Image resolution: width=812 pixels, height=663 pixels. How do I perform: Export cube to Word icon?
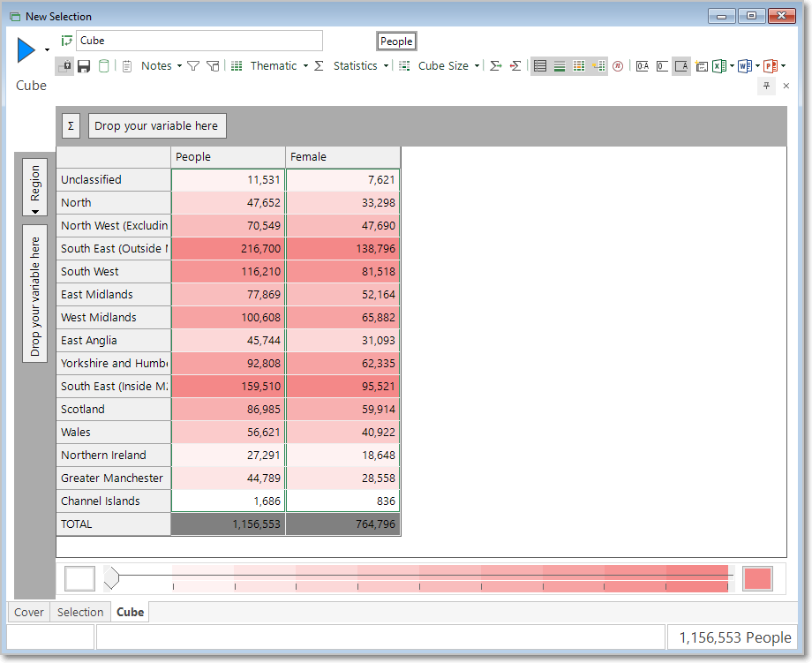745,66
